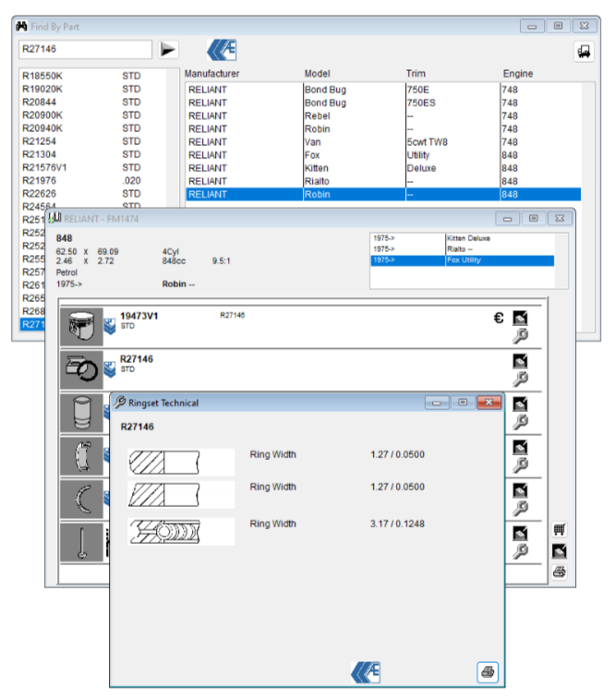Close the Ringset Technical dialog

488,403
